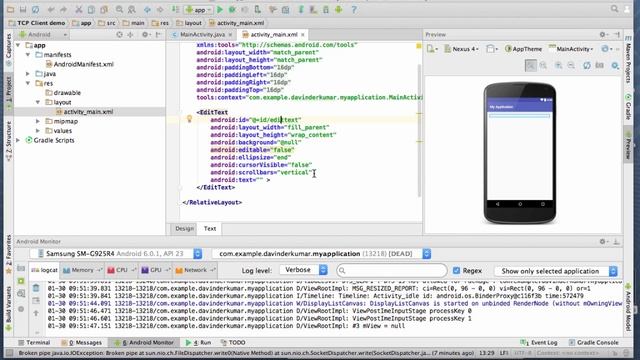Open the app run configuration dropdown
This screenshot has width=640, height=360.
(x=199, y=9)
